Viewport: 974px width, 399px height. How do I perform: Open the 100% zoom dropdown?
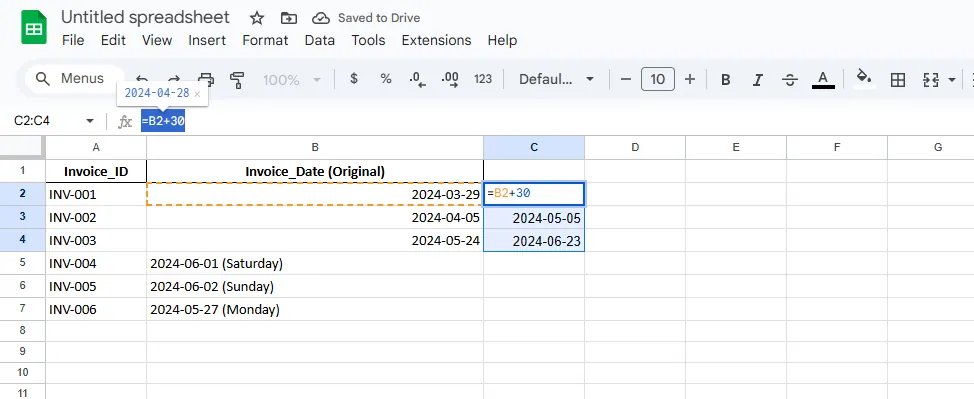click(x=292, y=80)
